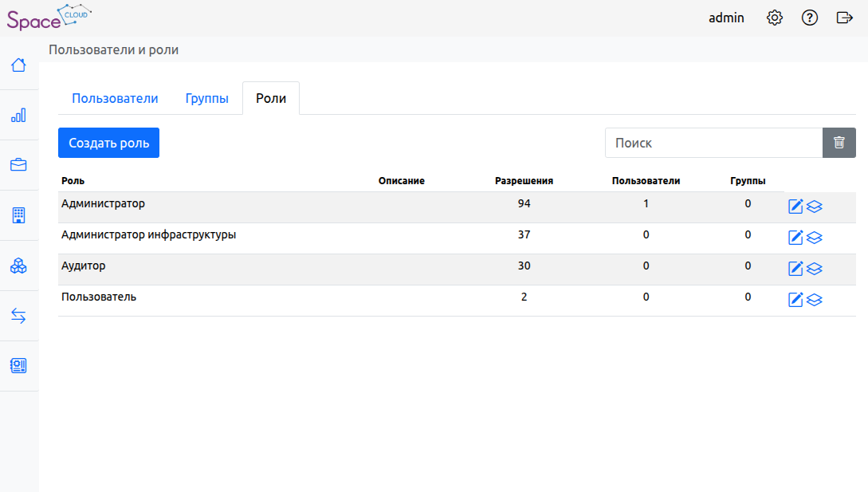The height and width of the screenshot is (492, 868).
Task: Click the Создать роль button
Action: (x=108, y=143)
